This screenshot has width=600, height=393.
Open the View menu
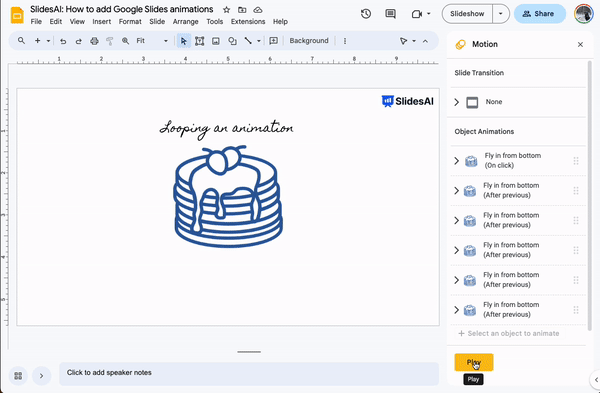[x=77, y=22]
